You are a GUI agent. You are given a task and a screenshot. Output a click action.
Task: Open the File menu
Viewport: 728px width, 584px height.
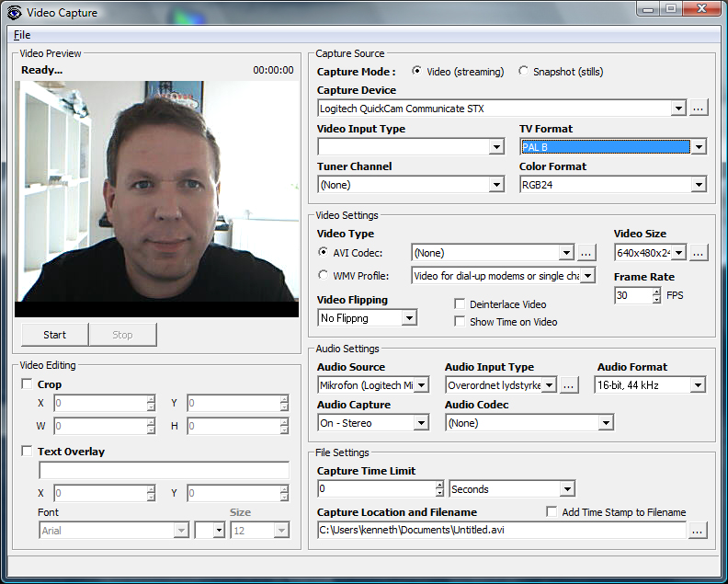21,35
